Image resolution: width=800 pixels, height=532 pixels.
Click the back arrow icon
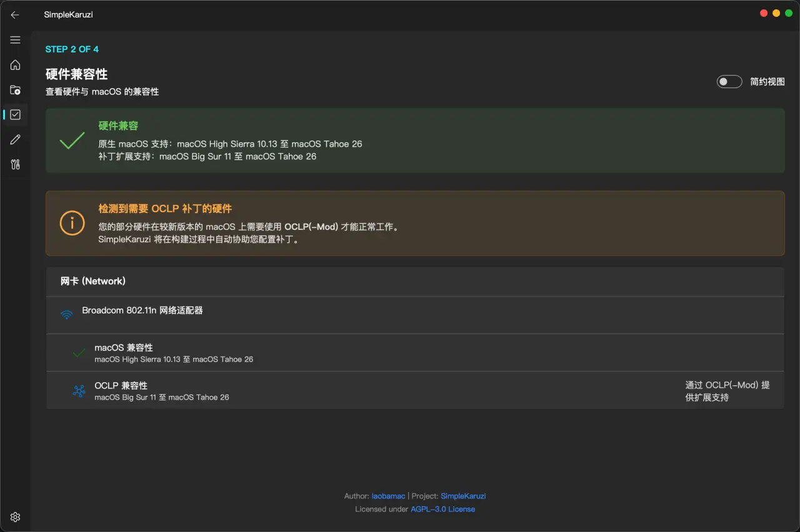point(15,15)
